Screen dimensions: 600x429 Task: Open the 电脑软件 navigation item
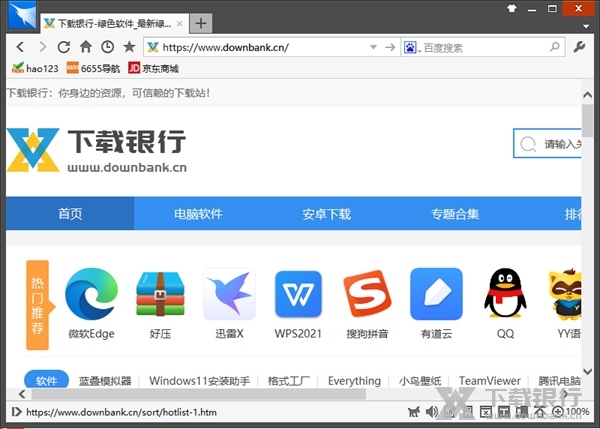point(198,214)
